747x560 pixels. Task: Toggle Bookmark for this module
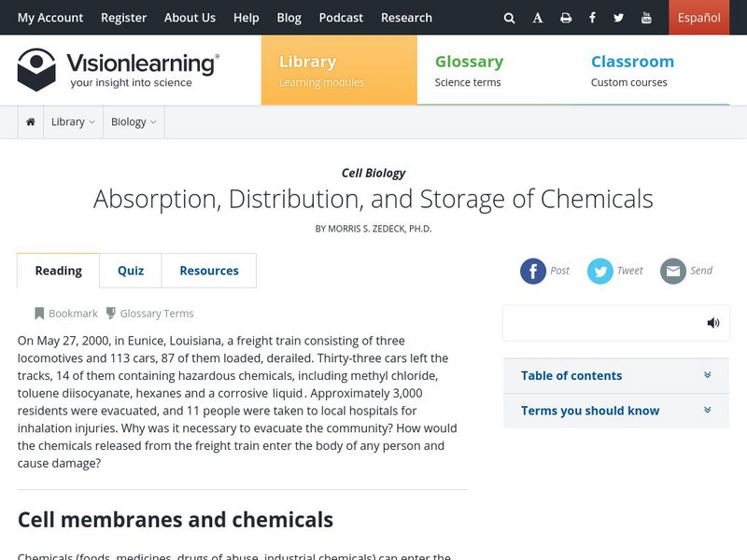click(x=65, y=314)
